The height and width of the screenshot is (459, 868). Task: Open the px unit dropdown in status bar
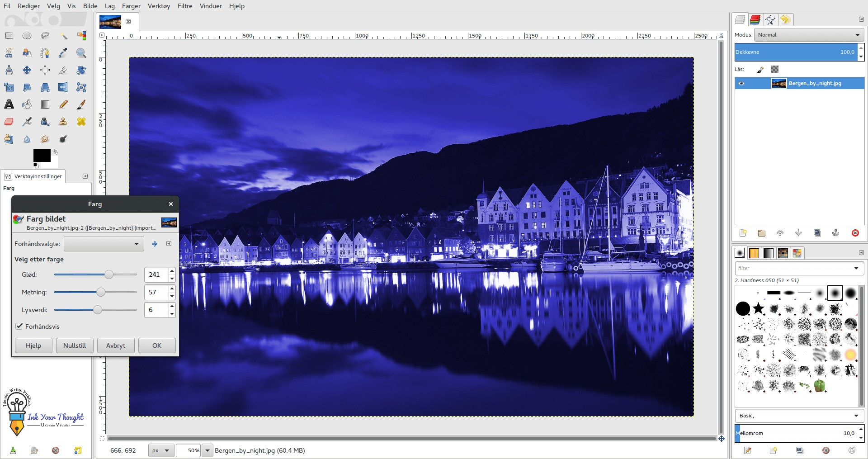pos(161,450)
